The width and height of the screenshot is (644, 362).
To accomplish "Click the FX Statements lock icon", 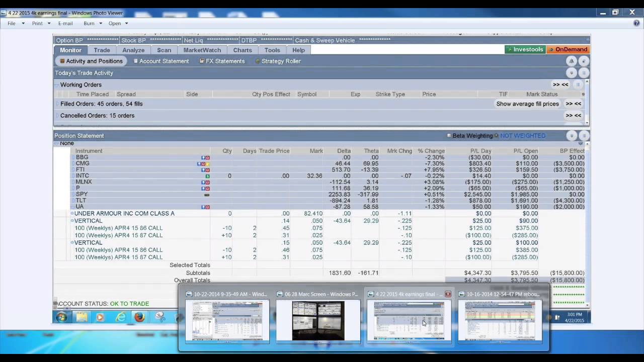I will [x=202, y=61].
